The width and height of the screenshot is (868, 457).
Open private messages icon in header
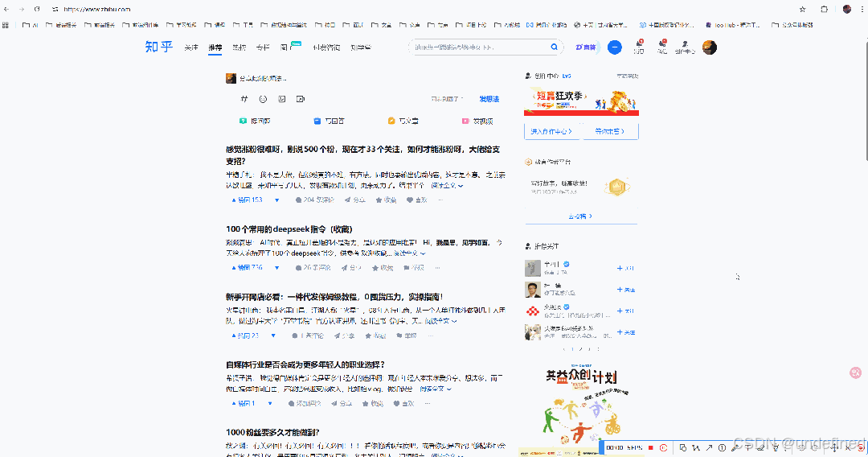[662, 47]
